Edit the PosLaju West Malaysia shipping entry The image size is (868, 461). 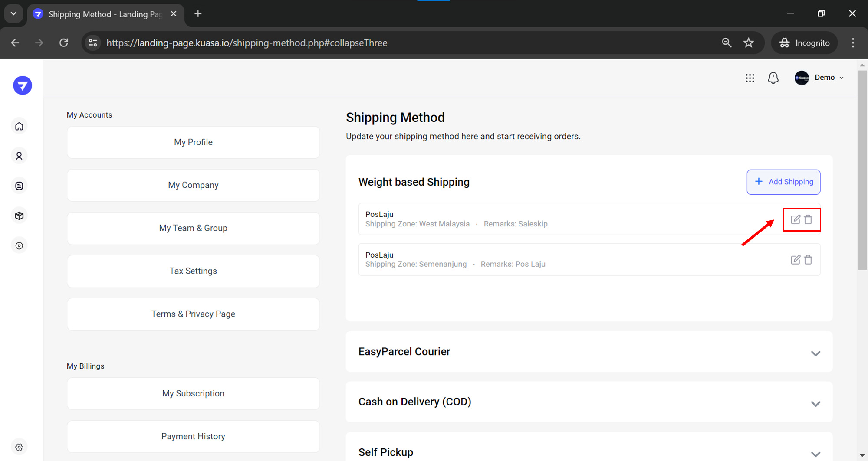click(795, 219)
